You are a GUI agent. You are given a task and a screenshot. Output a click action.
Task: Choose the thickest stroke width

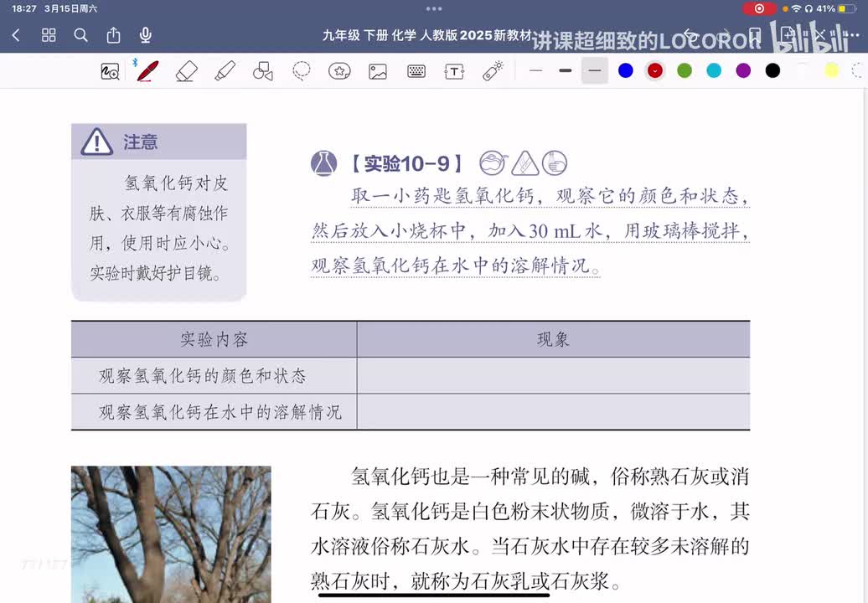click(566, 71)
